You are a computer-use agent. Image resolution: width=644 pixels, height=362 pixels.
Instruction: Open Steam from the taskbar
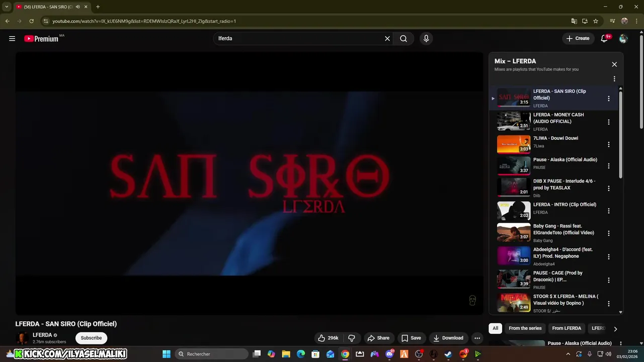pos(448,354)
